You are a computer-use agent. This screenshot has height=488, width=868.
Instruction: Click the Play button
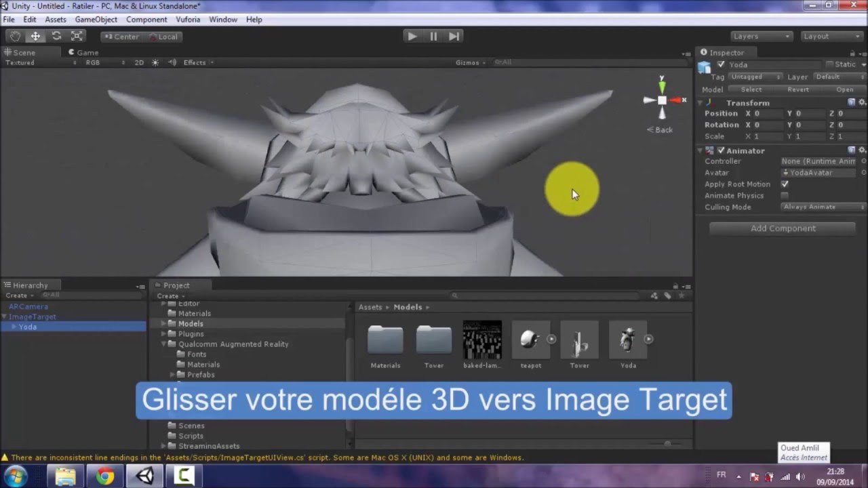[412, 37]
